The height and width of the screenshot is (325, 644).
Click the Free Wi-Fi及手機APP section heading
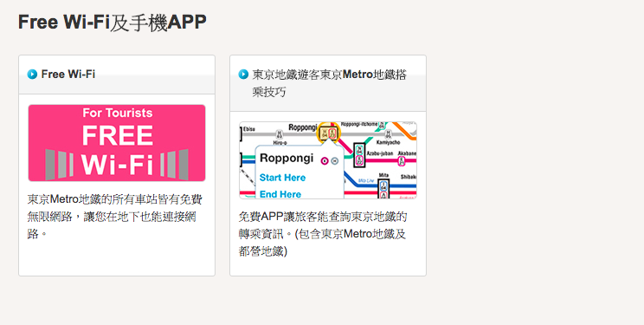tap(113, 23)
